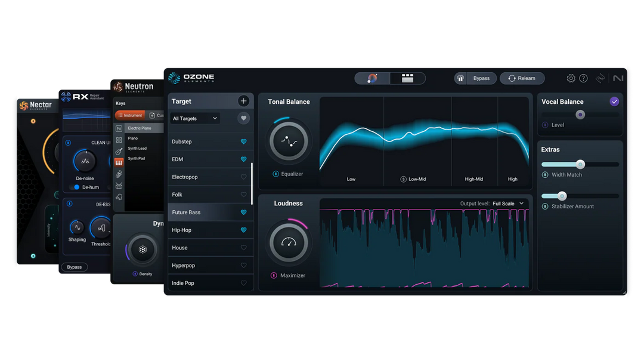Favorite the House target heart
Viewport: 644px width, 363px height.
click(243, 248)
